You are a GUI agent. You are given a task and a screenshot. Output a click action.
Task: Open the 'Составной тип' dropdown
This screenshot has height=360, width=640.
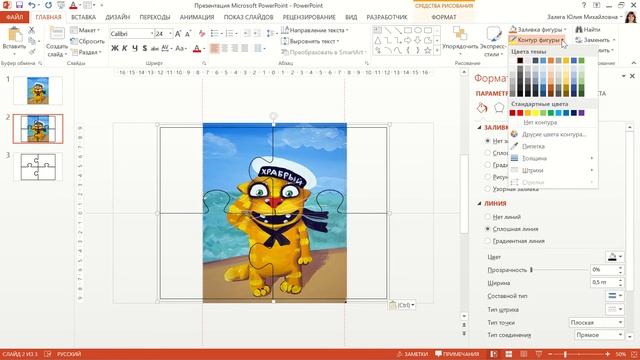pos(615,296)
